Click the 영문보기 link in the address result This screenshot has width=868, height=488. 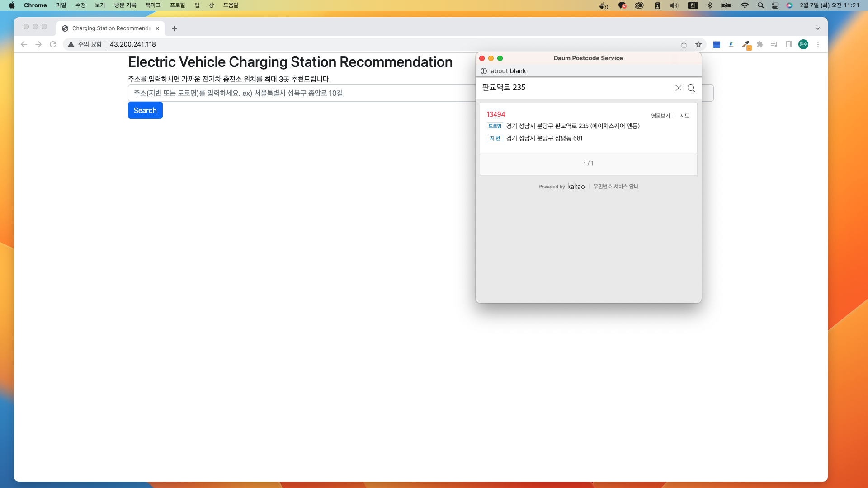point(660,116)
